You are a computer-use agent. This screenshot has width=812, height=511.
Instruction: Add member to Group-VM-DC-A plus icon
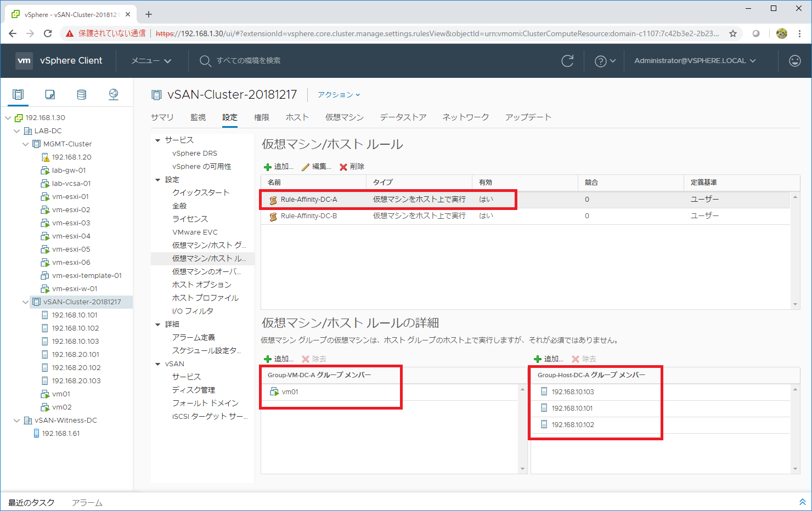[268, 359]
